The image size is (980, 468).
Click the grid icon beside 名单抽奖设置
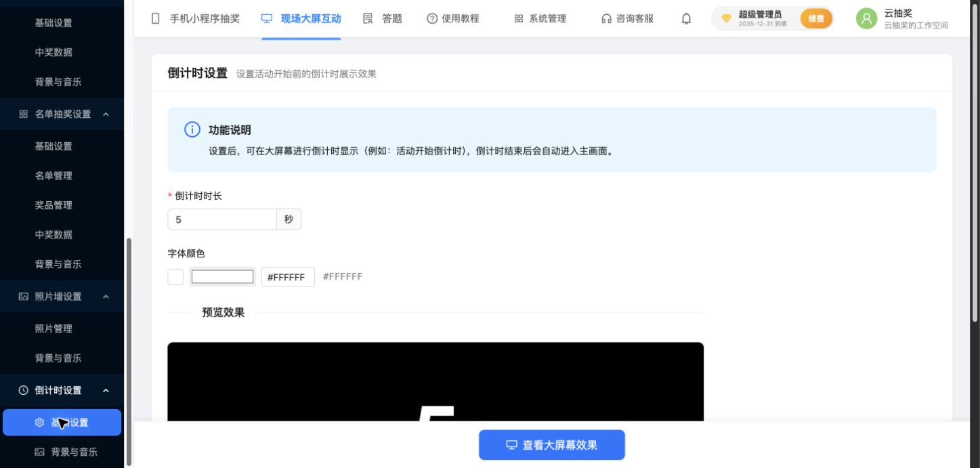(x=24, y=114)
